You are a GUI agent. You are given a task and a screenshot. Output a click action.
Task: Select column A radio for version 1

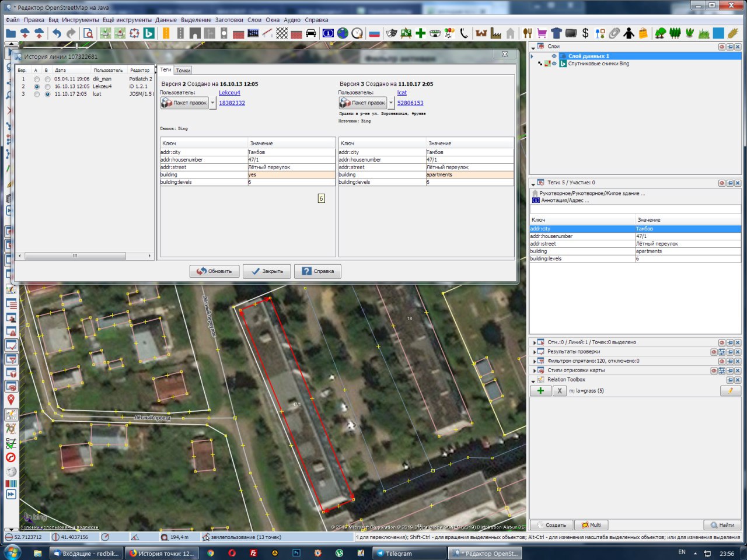[x=37, y=79]
